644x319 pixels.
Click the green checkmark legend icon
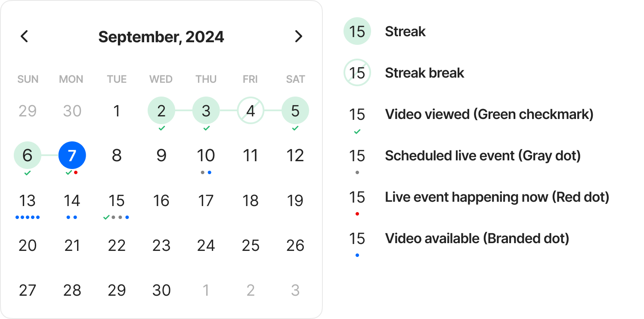[x=357, y=132]
